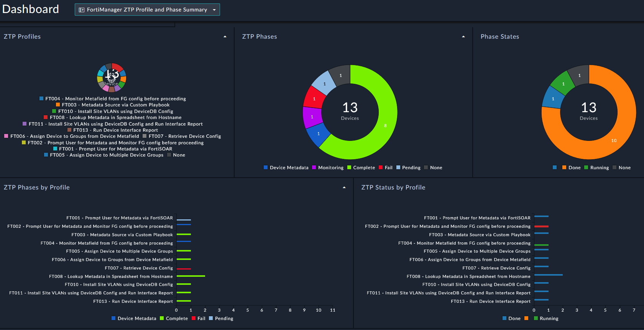Toggle Pending legend in ZTP Phases donut
This screenshot has height=330, width=644.
click(408, 168)
